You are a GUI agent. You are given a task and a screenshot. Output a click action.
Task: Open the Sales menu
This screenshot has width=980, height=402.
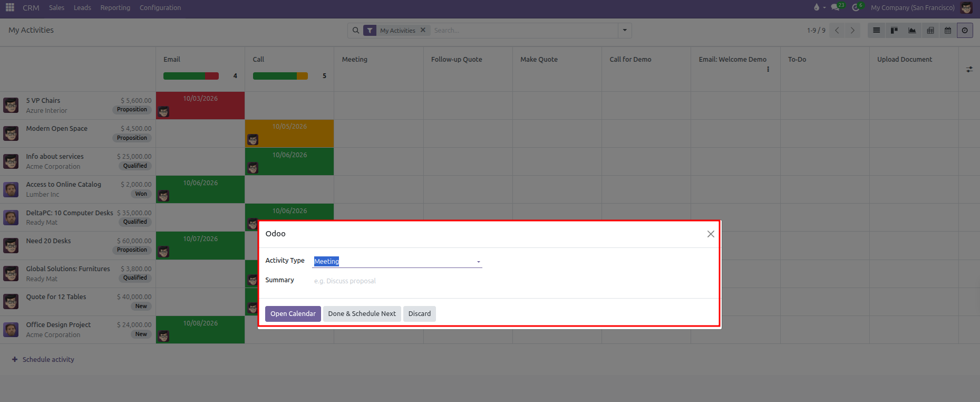point(56,7)
